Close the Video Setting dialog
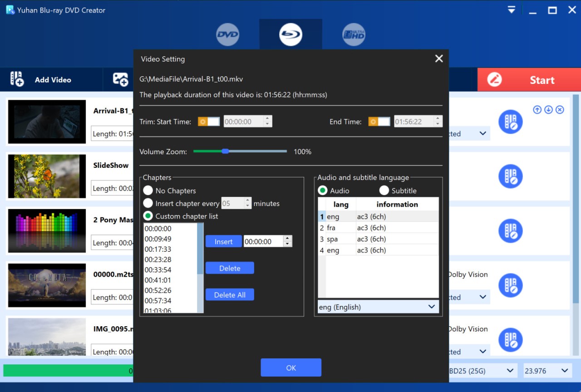The height and width of the screenshot is (392, 581). (438, 59)
